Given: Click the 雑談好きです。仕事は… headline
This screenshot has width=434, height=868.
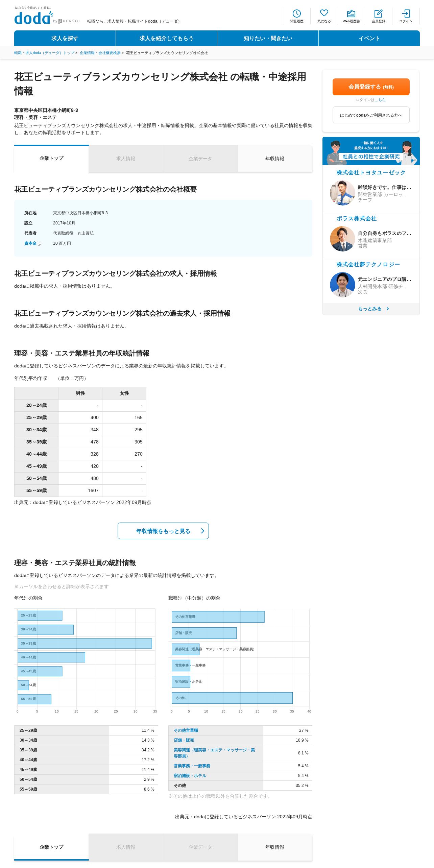Looking at the screenshot, I should [x=385, y=187].
